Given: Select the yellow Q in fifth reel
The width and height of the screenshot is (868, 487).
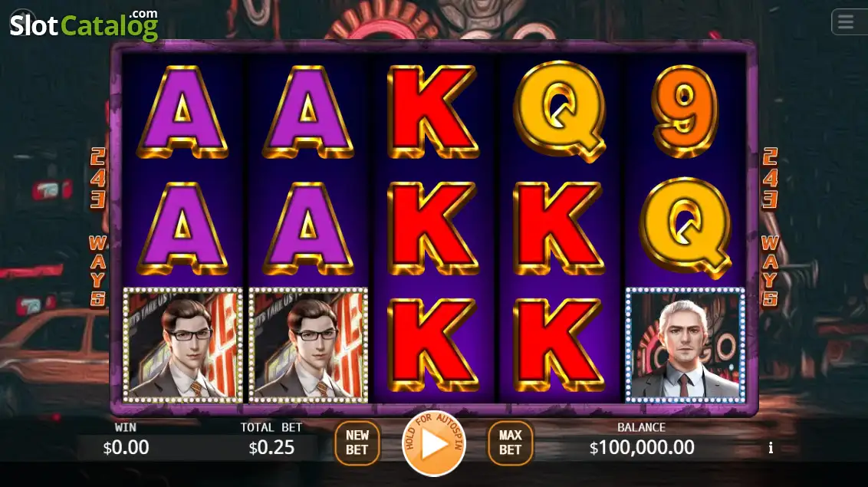Looking at the screenshot, I should click(686, 228).
